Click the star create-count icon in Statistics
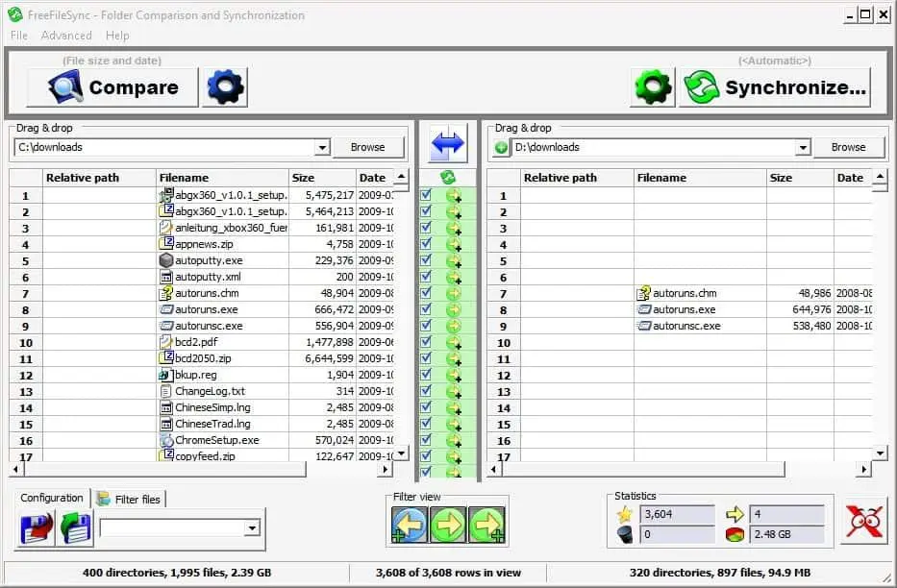The height and width of the screenshot is (588, 897). pos(624,514)
